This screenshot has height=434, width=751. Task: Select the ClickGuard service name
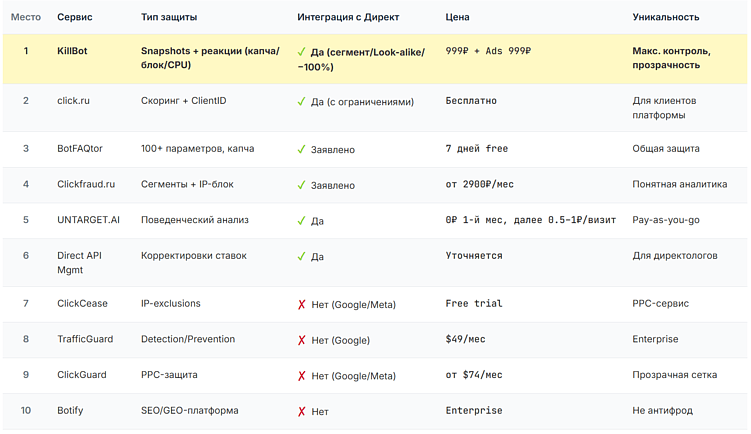(x=82, y=375)
